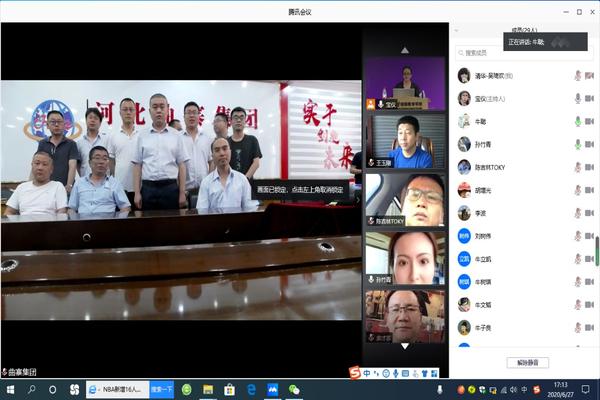Click Sogou IME 中 language toggle on toolbar

367,373
